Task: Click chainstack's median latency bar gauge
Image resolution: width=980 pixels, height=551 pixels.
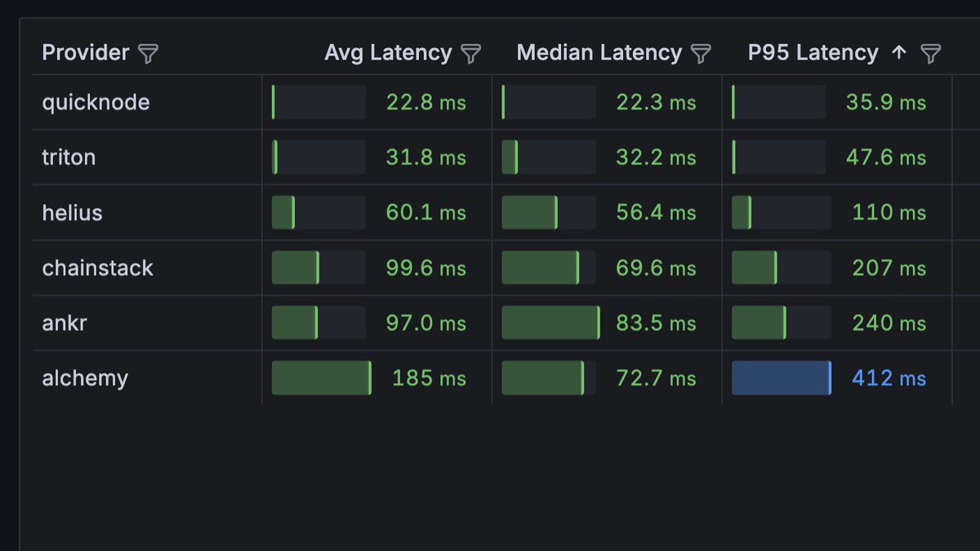Action: (549, 268)
